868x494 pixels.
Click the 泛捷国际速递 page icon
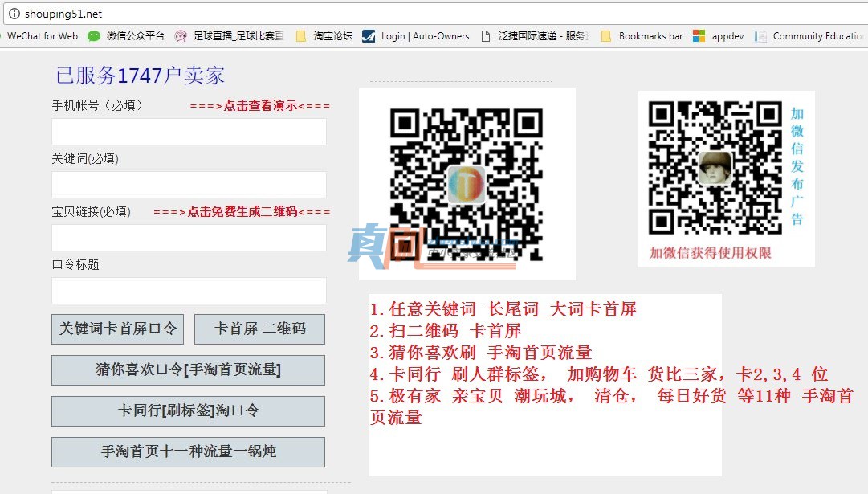tap(486, 36)
